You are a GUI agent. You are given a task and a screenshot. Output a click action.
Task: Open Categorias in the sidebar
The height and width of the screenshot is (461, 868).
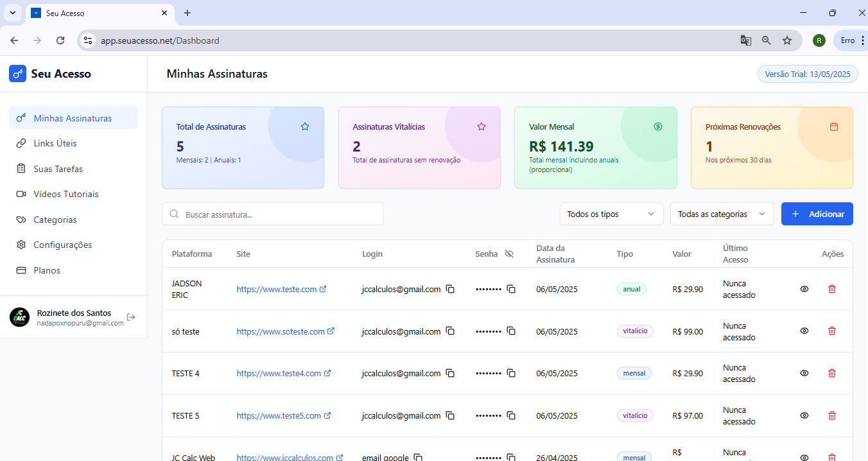[73, 220]
